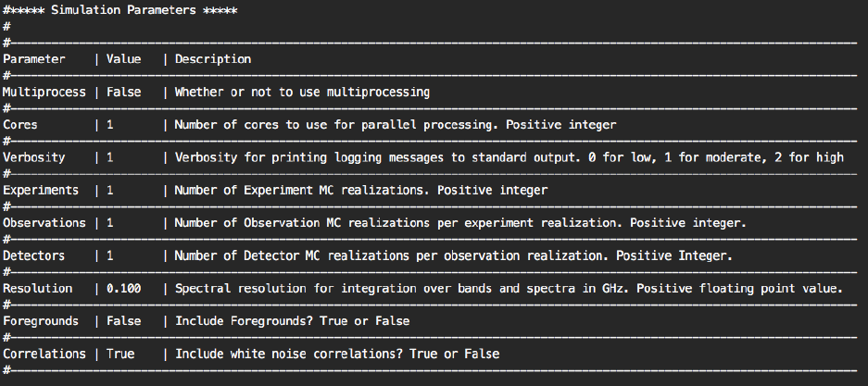
Task: Place cursor on the Correlations parameter name
Action: (44, 354)
